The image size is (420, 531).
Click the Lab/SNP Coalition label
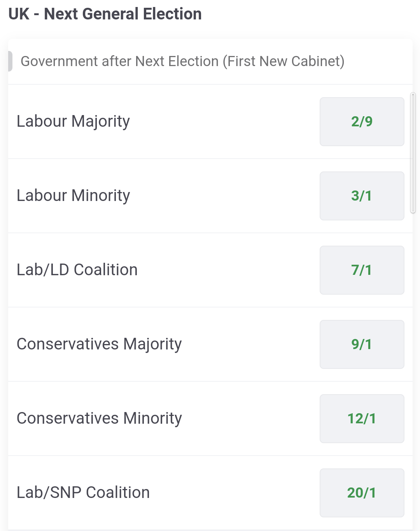point(83,493)
